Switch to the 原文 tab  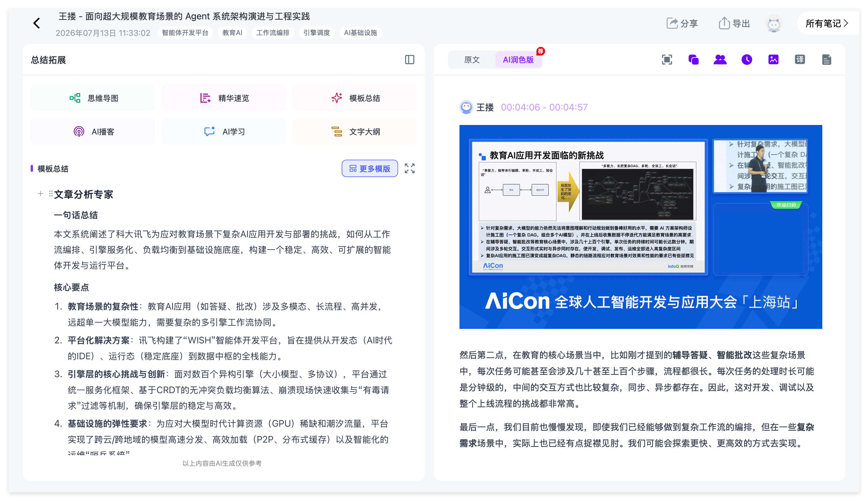(472, 60)
